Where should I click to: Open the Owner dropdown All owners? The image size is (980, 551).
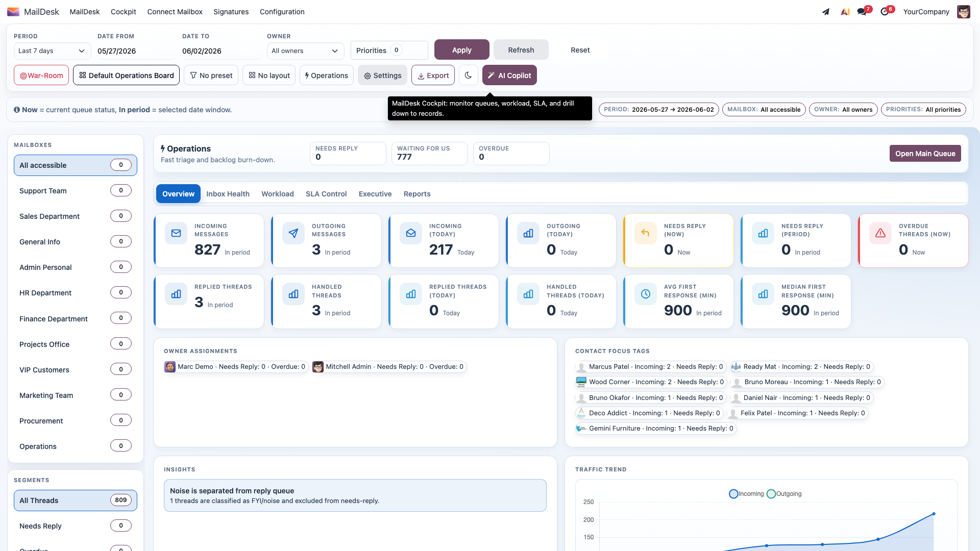tap(305, 51)
